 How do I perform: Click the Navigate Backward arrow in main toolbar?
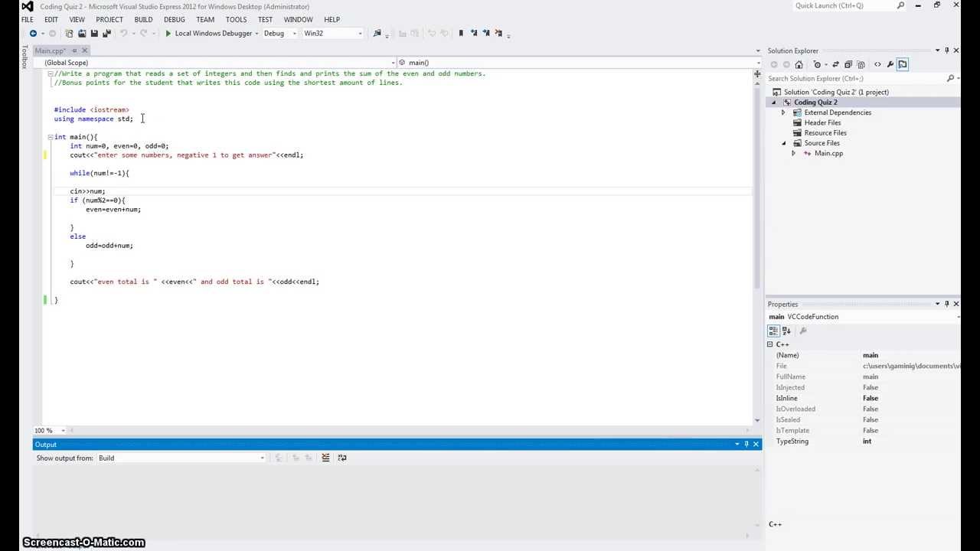click(x=33, y=34)
